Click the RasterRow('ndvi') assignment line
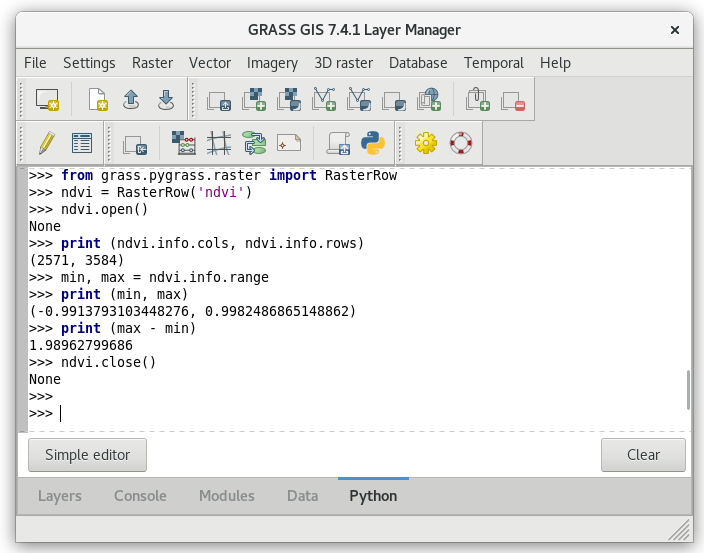The image size is (704, 553). click(141, 192)
